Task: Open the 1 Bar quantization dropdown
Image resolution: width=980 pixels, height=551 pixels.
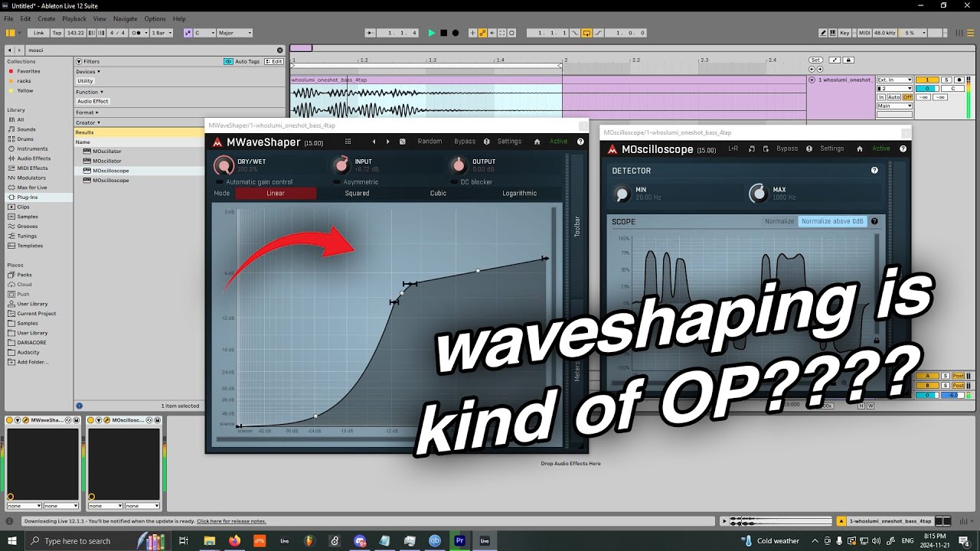Action: (161, 33)
